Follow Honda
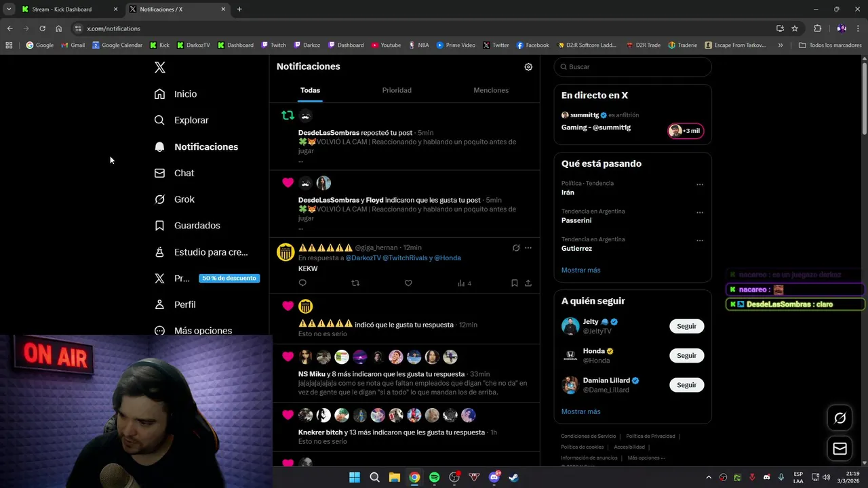This screenshot has width=868, height=488. coord(686,355)
